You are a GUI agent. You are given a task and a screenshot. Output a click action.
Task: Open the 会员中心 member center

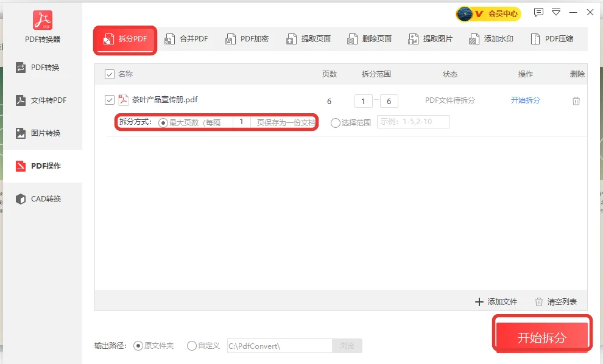tap(488, 14)
